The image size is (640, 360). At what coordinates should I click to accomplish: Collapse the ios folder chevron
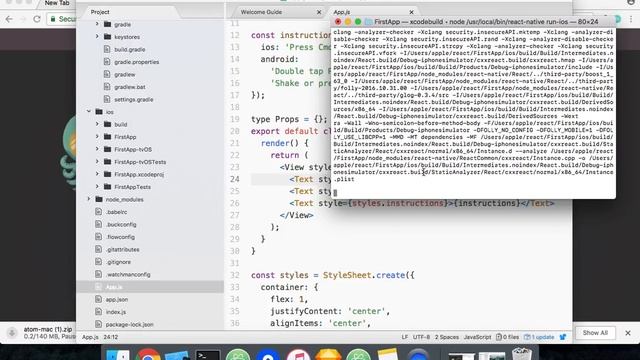[89, 111]
